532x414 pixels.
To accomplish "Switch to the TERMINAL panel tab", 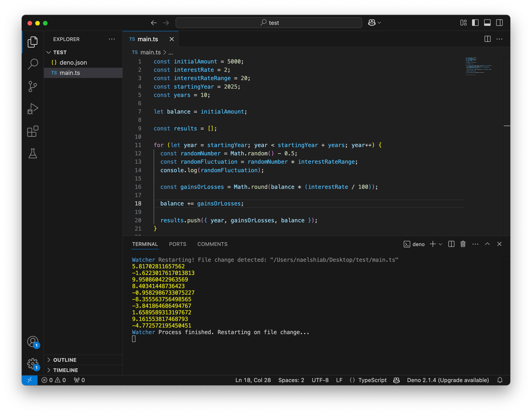I will [x=145, y=244].
